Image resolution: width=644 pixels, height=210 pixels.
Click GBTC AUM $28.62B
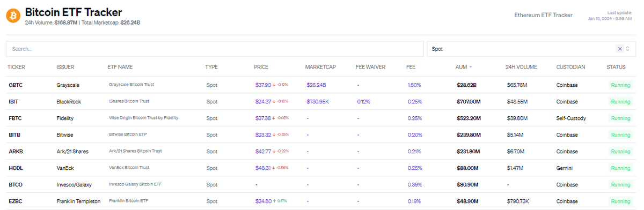point(467,85)
